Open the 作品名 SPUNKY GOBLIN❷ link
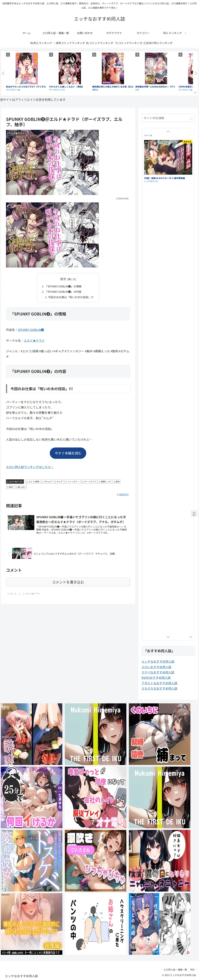 point(31,330)
